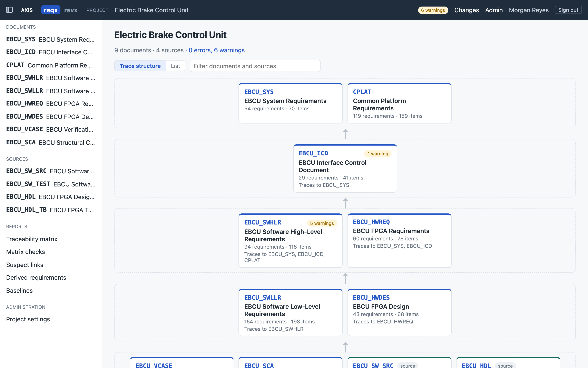588x368 pixels.
Task: Switch to the revx app
Action: pos(71,10)
